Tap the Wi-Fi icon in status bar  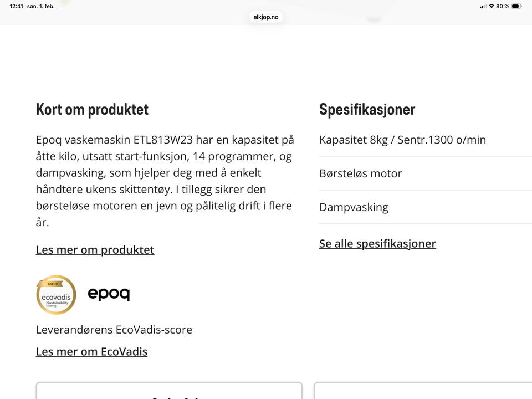(491, 6)
